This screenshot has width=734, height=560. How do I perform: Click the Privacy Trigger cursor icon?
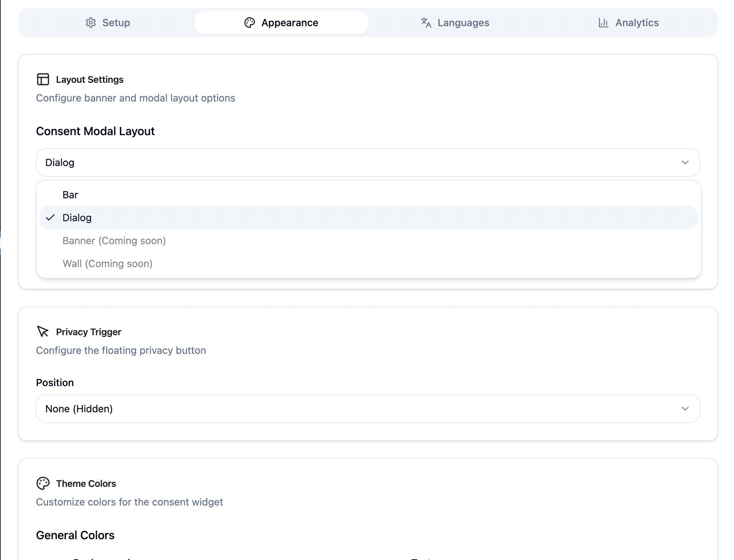click(43, 332)
